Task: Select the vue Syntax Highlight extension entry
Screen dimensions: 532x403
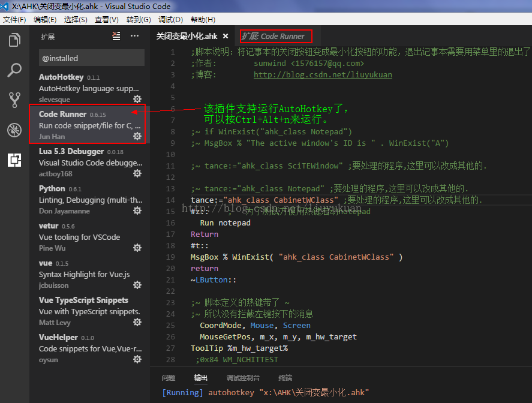Action: coord(89,273)
